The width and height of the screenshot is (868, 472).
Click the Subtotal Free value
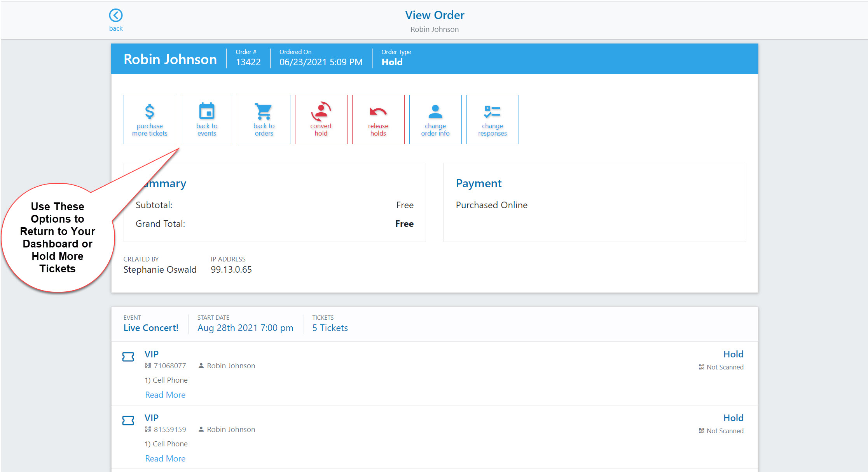pyautogui.click(x=405, y=205)
